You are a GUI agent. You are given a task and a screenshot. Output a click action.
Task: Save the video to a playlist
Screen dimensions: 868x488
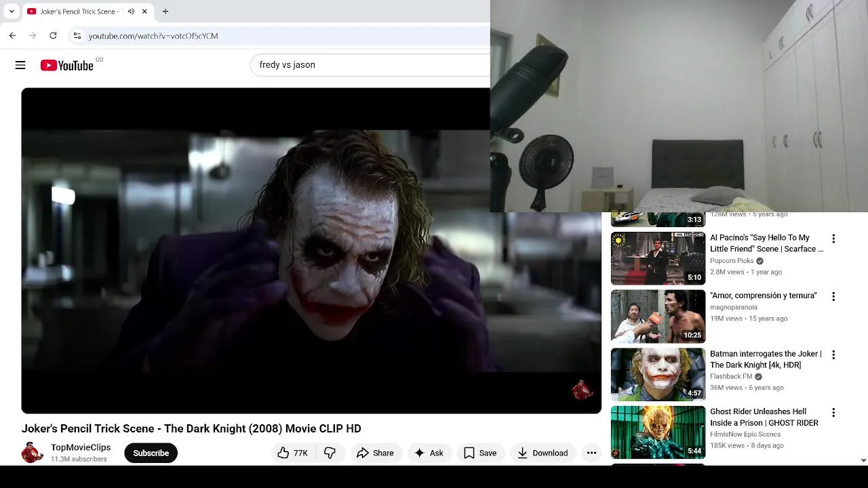click(x=480, y=453)
